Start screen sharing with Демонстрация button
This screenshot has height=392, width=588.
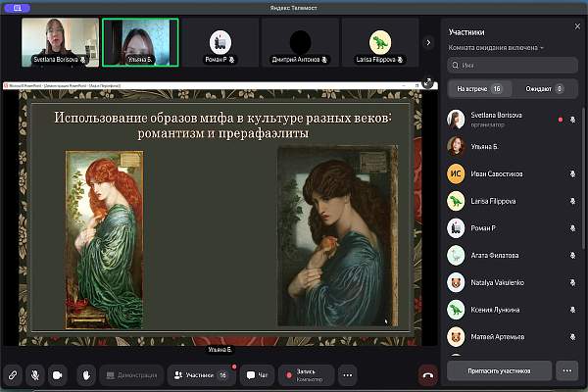point(131,374)
